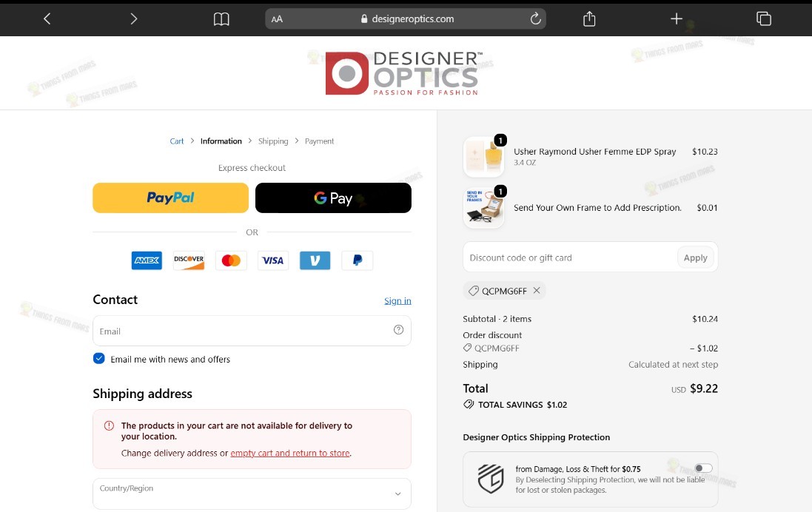Click the tag icon on the QCPMG6FF chip
Image resolution: width=812 pixels, height=512 pixels.
tap(473, 291)
